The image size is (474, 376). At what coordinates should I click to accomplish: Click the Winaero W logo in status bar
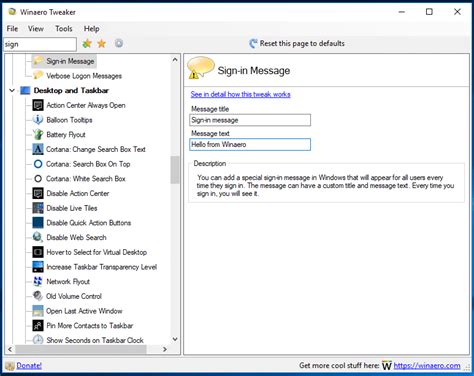387,366
